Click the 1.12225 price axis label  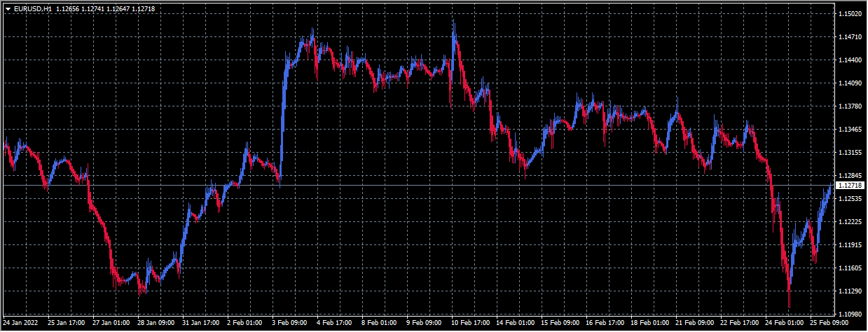[x=849, y=222]
